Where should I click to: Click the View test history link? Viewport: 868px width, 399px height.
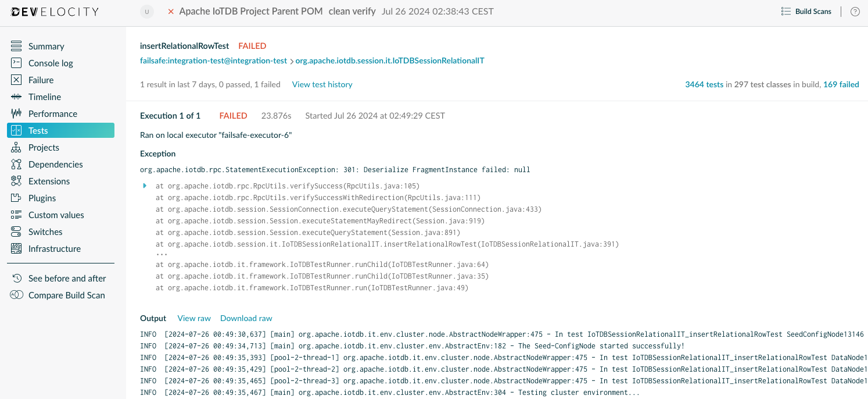pyautogui.click(x=322, y=84)
